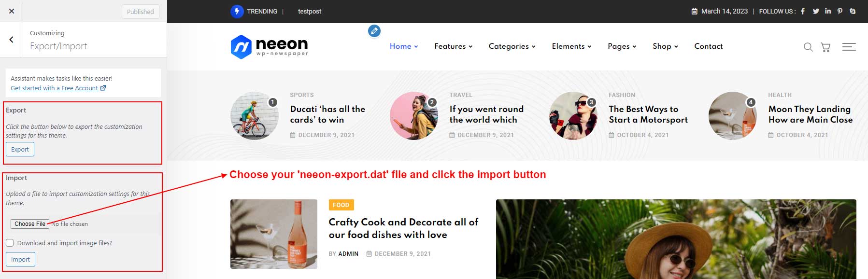
Task: Close the Customizer panel
Action: [x=12, y=11]
